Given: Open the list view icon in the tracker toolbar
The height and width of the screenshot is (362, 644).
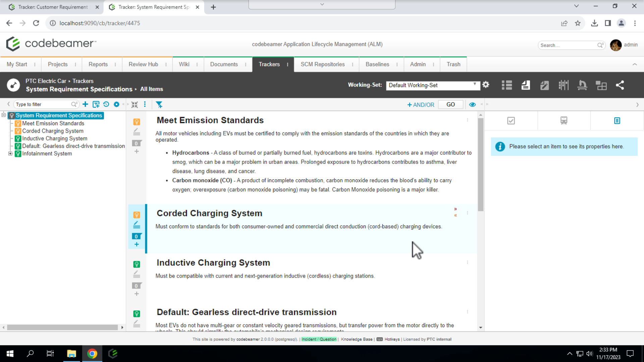Looking at the screenshot, I should coord(506,85).
